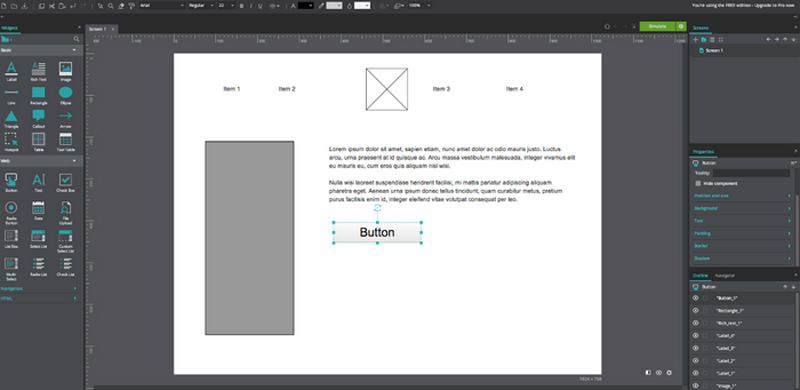Choose the Date widget

tap(38, 211)
